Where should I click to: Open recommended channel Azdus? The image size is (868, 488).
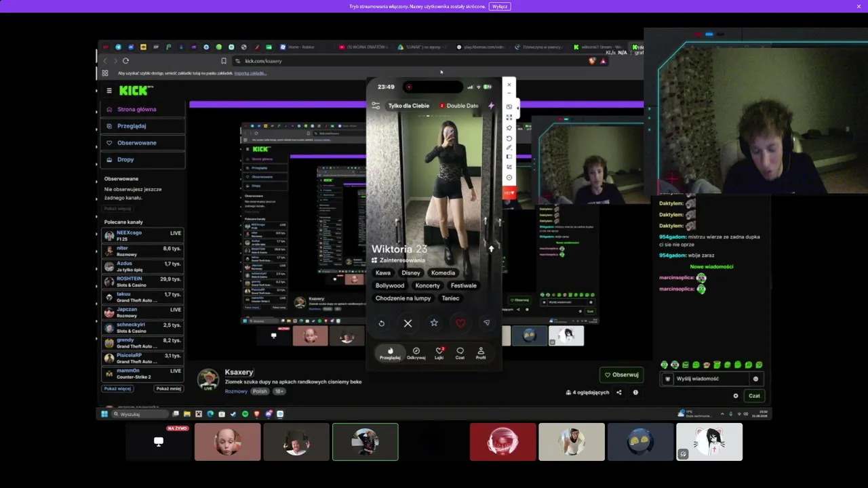point(142,266)
